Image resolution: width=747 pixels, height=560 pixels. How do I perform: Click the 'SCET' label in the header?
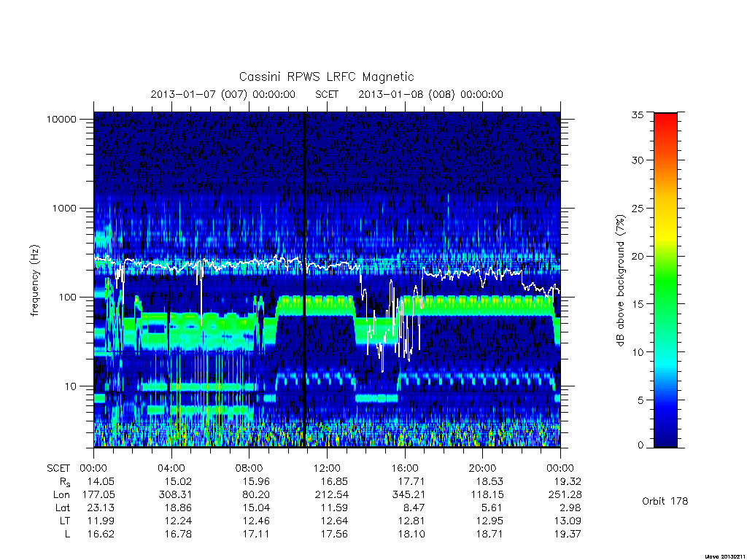point(327,94)
